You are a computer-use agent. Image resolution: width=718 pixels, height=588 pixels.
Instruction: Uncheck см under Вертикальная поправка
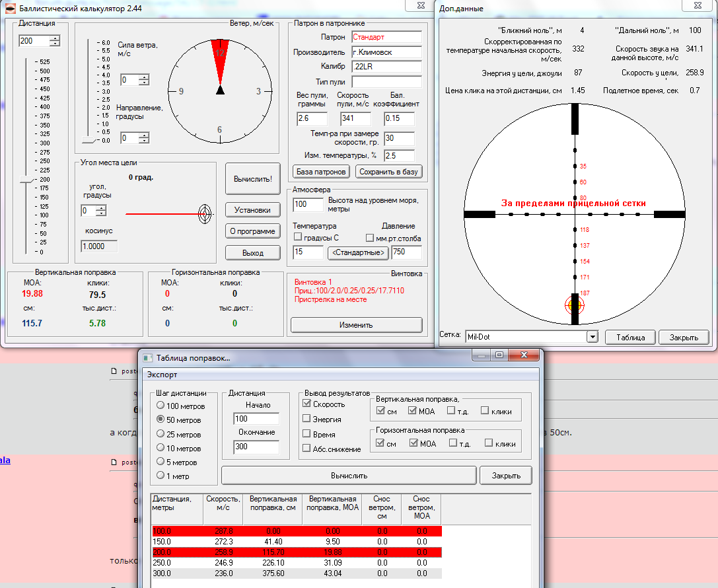(380, 411)
